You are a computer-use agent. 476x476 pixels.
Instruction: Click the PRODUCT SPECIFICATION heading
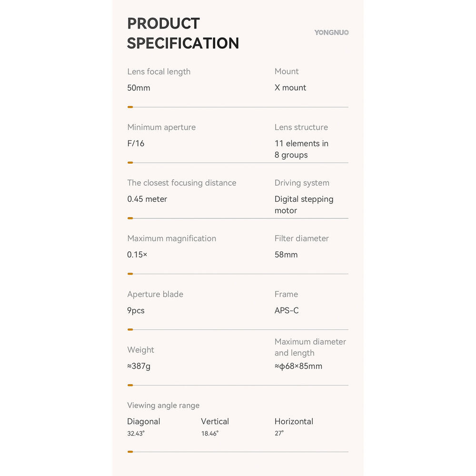tap(183, 33)
